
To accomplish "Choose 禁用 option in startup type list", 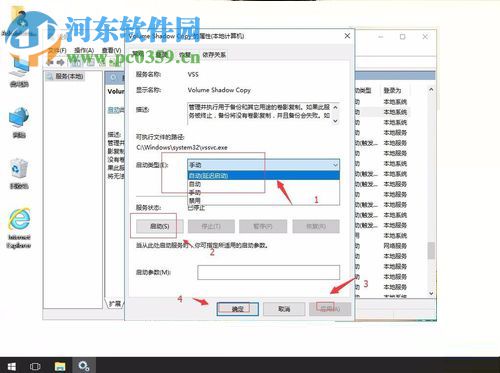I will (x=263, y=200).
